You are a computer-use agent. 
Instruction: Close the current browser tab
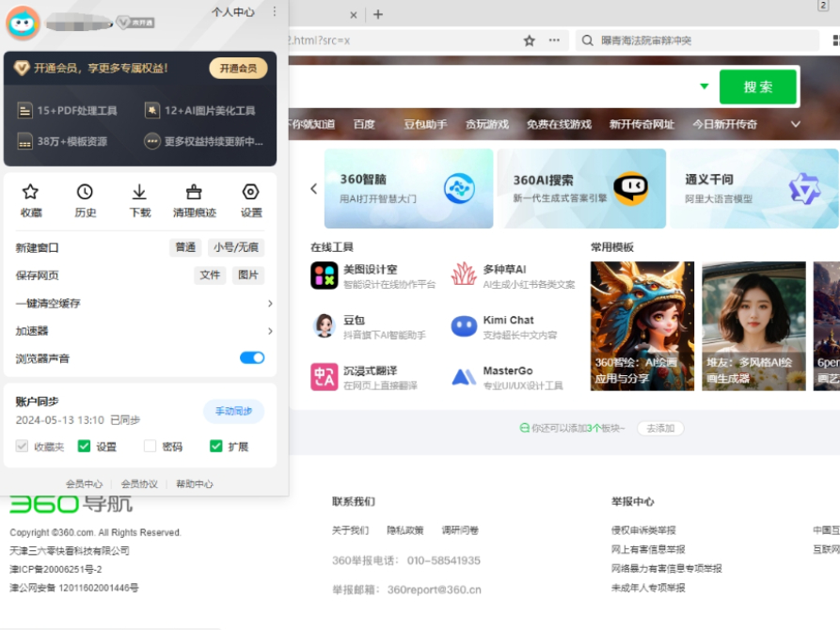[x=354, y=15]
